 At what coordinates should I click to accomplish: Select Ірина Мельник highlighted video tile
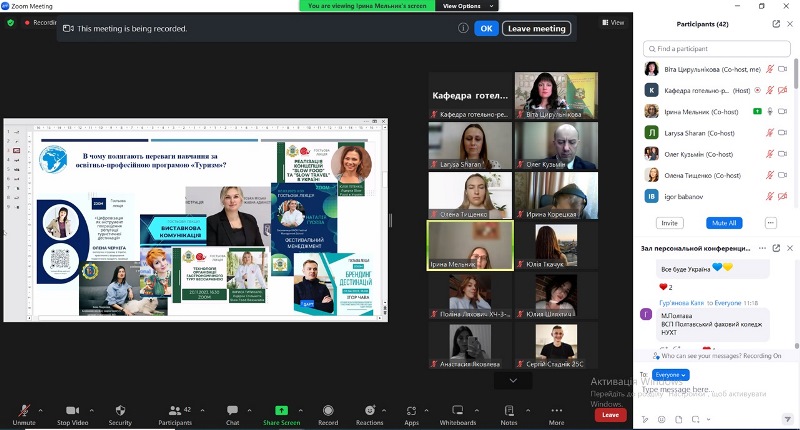(470, 245)
